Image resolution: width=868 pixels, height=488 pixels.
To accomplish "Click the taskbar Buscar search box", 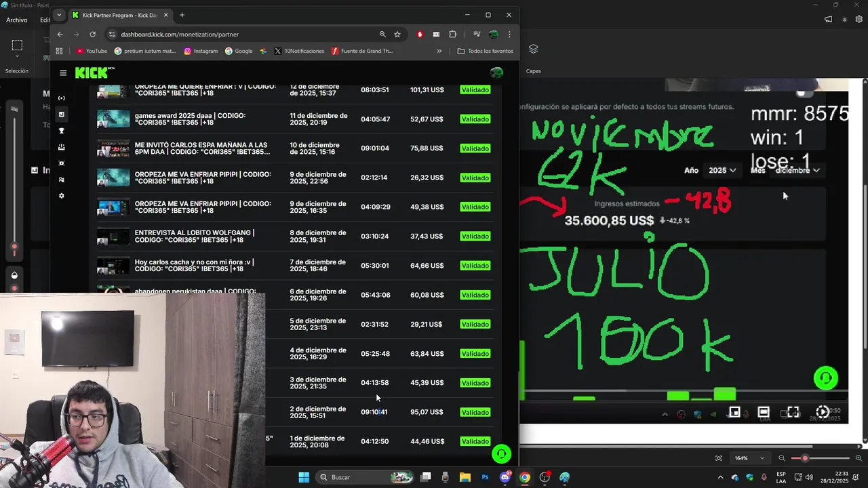I will 366,477.
